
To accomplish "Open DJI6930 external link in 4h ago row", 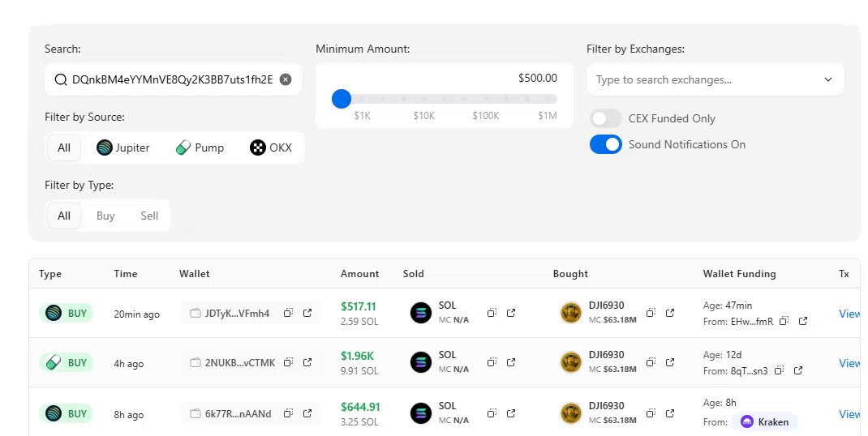I will [670, 362].
